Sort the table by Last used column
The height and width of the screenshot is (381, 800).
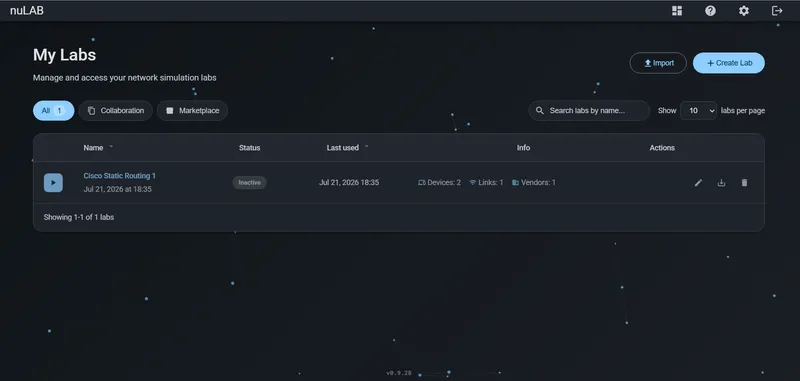point(342,148)
